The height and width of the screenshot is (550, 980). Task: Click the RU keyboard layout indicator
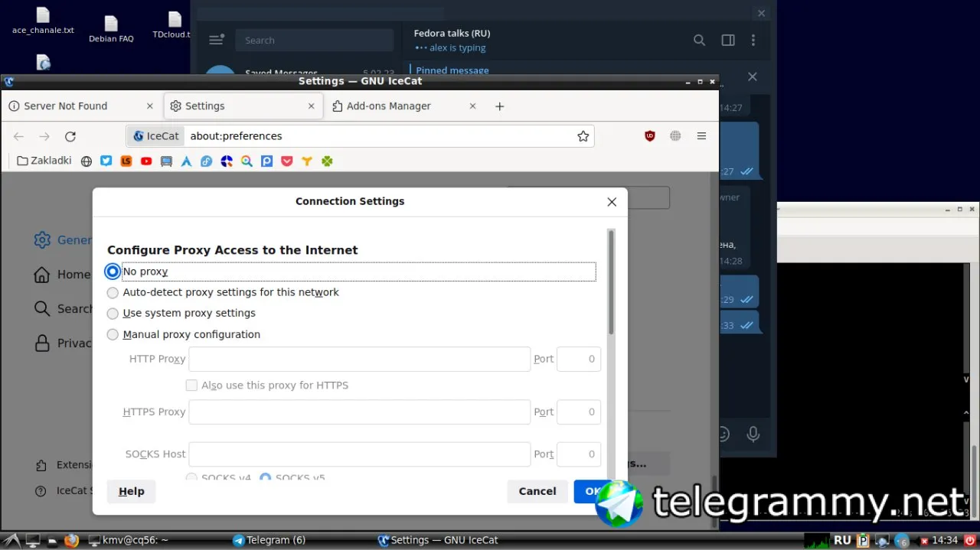[843, 540]
